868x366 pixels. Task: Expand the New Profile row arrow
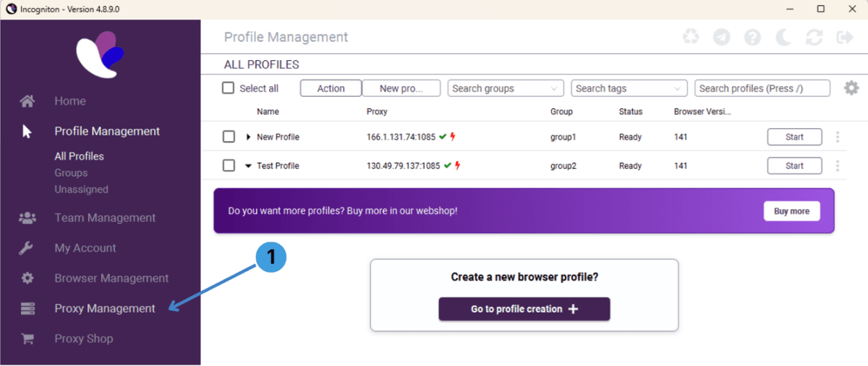coord(248,137)
